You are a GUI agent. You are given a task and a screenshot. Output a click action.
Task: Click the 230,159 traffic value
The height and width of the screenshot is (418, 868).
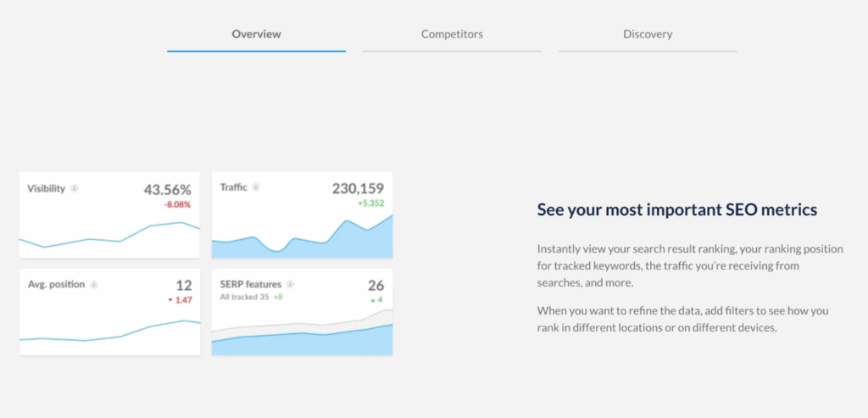[358, 188]
